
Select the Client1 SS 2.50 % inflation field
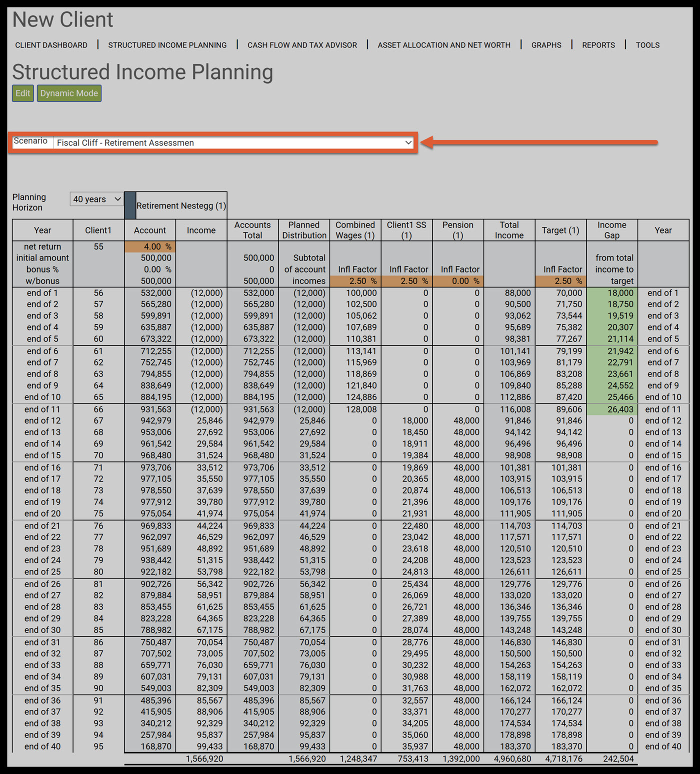coord(406,281)
